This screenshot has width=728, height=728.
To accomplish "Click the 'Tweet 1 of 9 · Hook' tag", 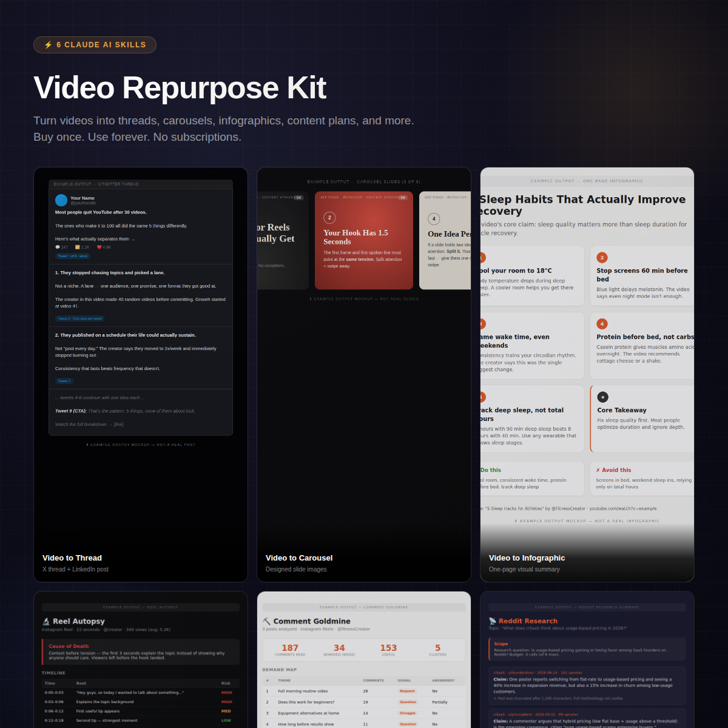I will point(73,256).
